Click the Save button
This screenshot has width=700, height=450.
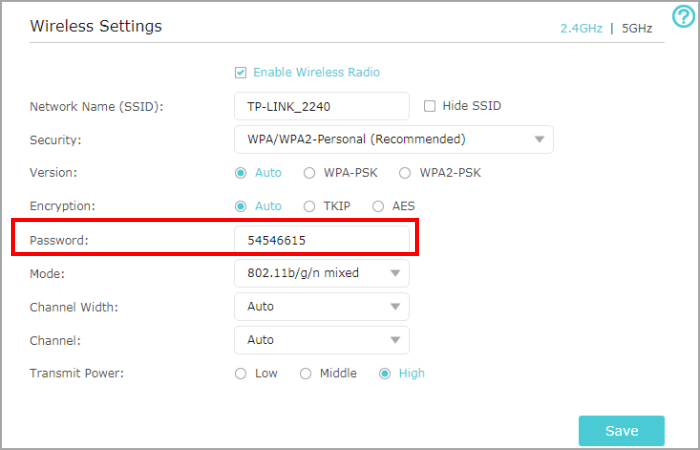click(x=621, y=431)
